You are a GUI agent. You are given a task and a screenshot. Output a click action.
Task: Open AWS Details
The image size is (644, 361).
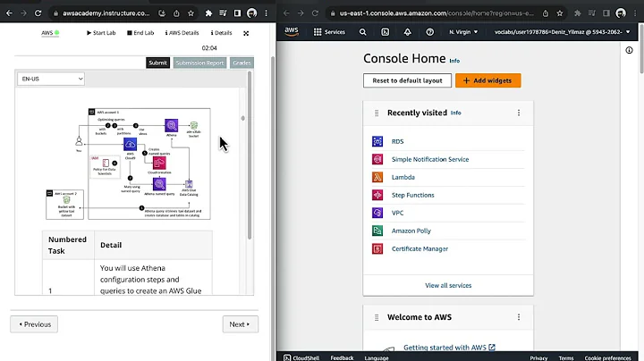pos(182,33)
